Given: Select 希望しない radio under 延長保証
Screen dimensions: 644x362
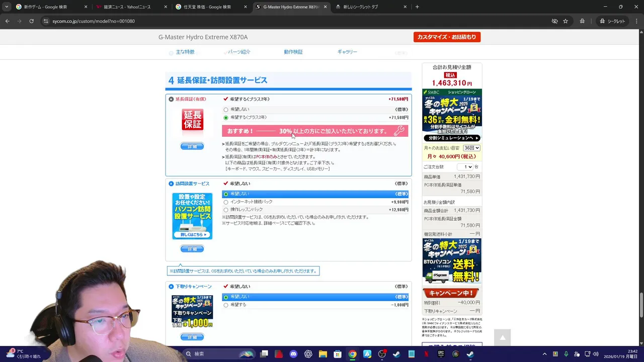Looking at the screenshot, I should click(226, 110).
